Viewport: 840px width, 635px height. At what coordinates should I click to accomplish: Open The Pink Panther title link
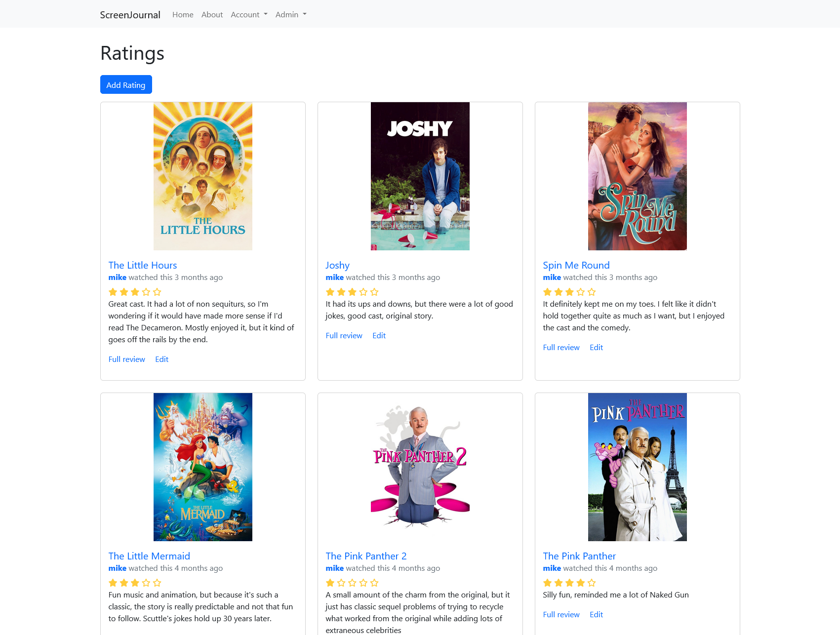[579, 556]
